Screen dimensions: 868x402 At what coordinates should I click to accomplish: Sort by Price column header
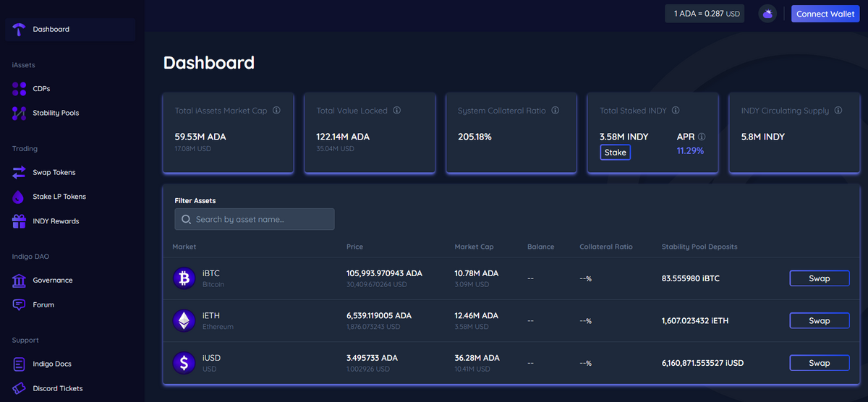point(354,247)
